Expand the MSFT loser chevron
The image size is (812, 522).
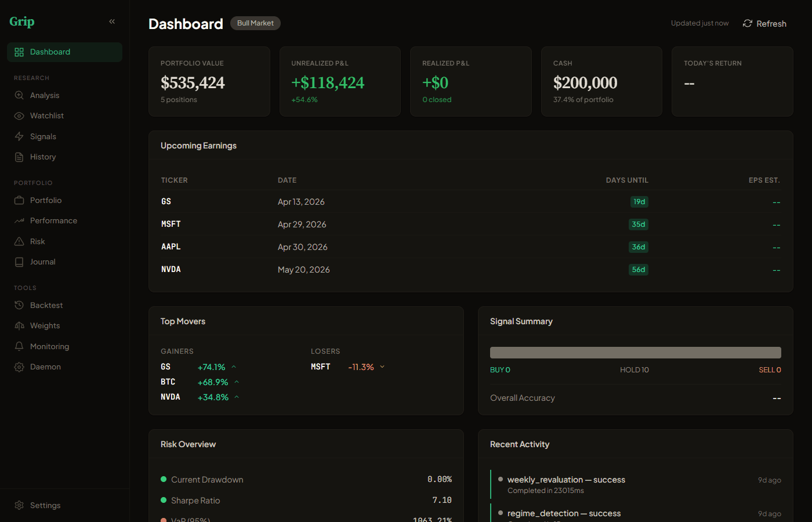click(x=382, y=367)
